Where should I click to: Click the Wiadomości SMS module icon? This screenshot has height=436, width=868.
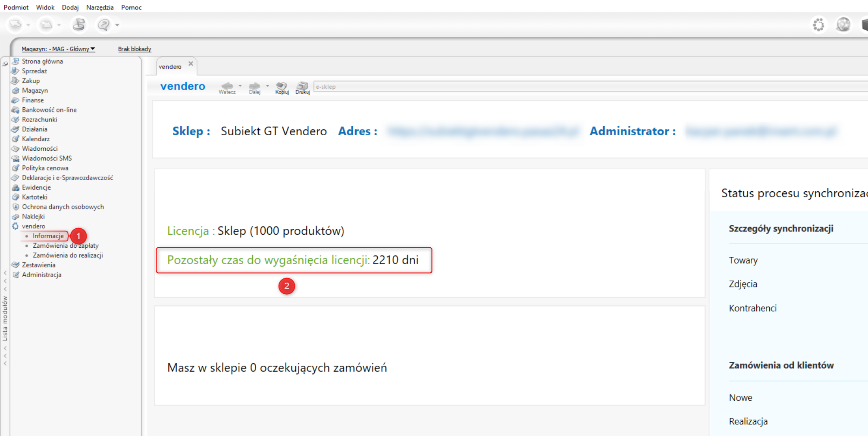(16, 158)
